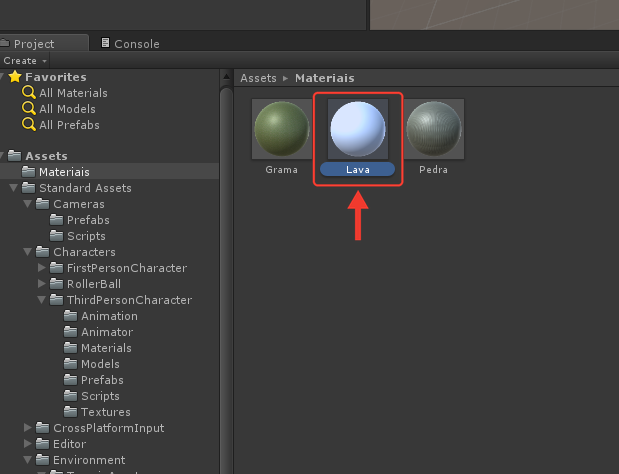
Task: Click the Models folder icon
Action: coord(71,363)
